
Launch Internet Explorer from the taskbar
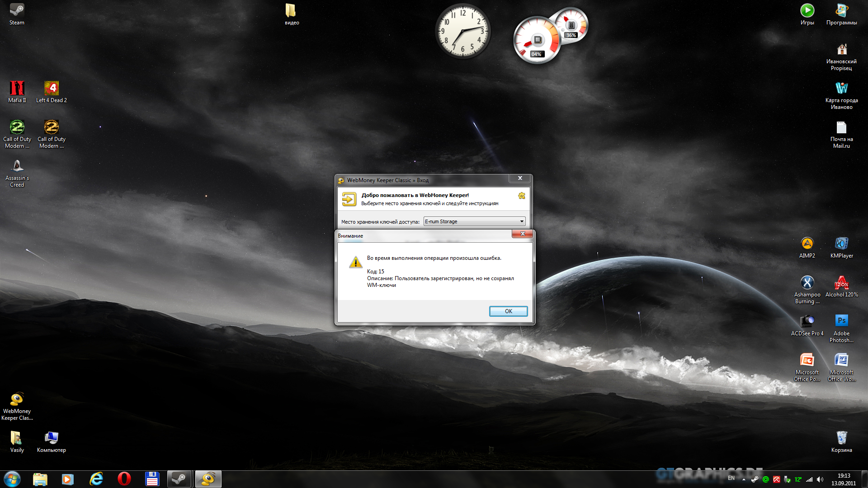[x=96, y=479]
